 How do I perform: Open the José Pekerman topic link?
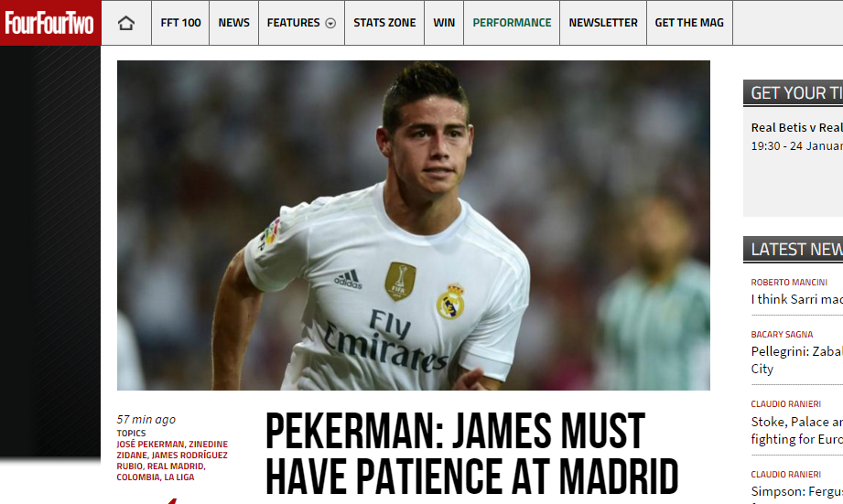tap(150, 445)
